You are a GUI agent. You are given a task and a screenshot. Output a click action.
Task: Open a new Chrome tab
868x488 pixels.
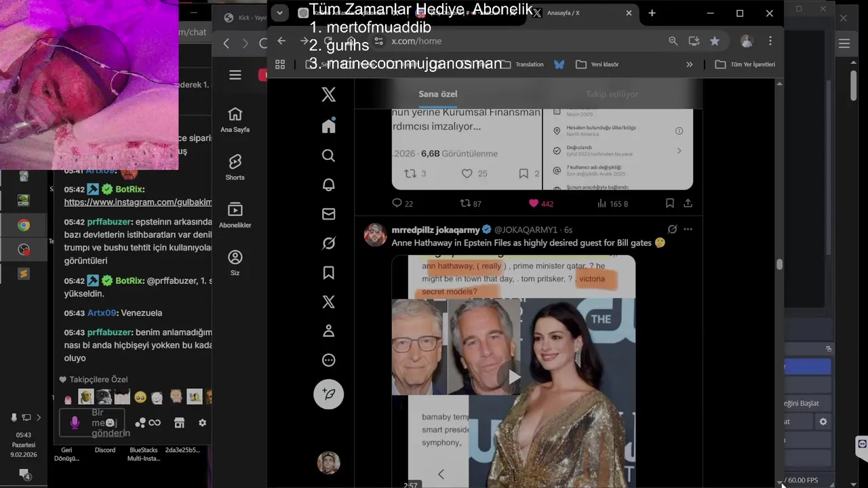652,13
